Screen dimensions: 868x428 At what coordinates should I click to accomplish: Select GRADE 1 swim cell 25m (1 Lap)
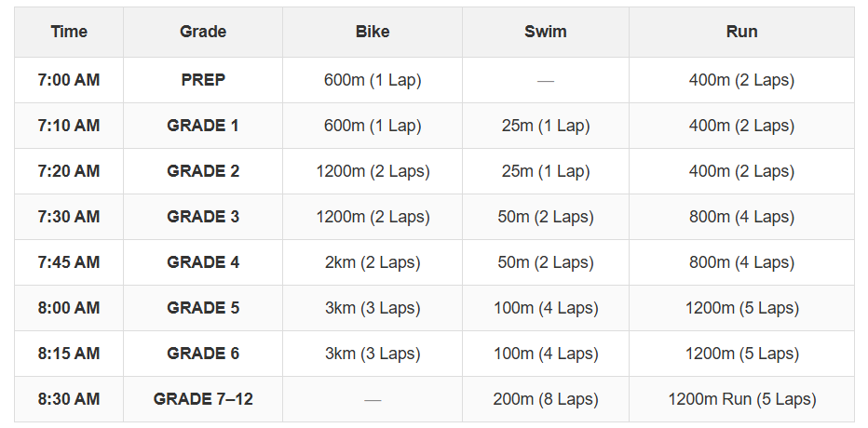click(546, 126)
